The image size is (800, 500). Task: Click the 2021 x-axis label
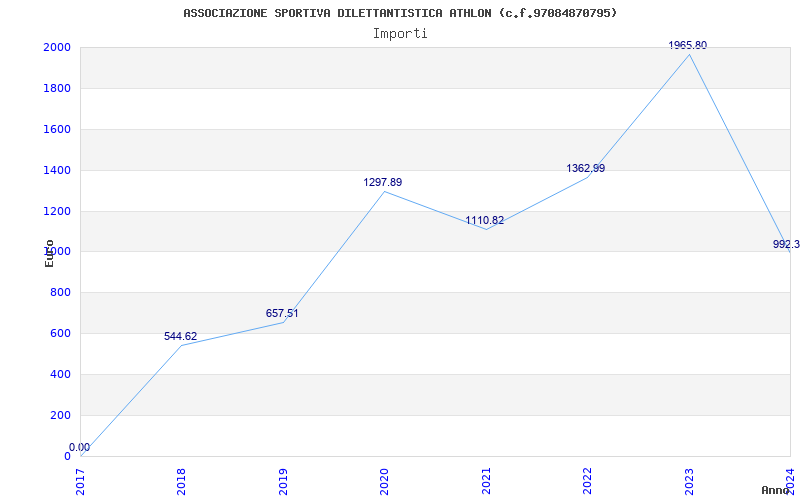486,482
